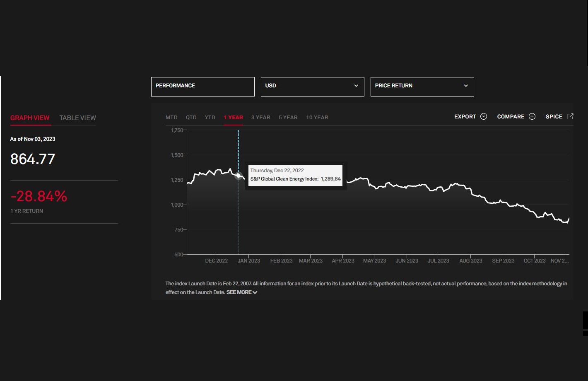Viewport: 588px width, 381px height.
Task: Expand the USD currency dropdown
Action: [x=313, y=87]
